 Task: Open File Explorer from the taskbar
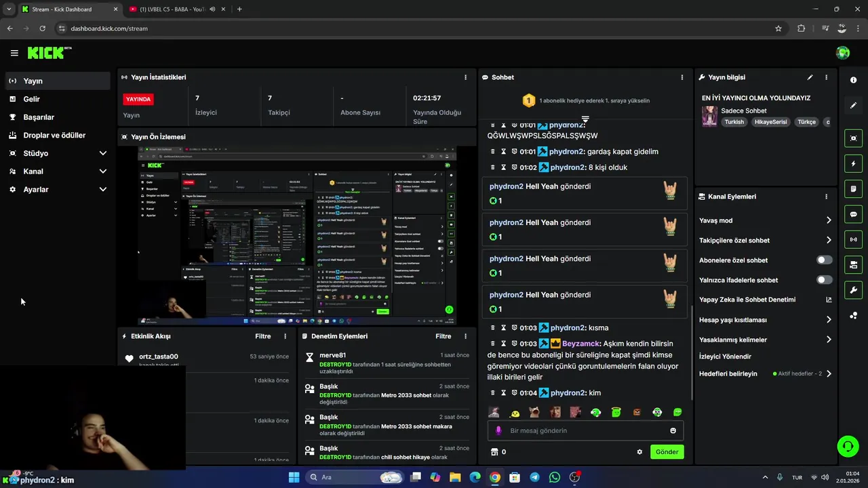click(455, 477)
